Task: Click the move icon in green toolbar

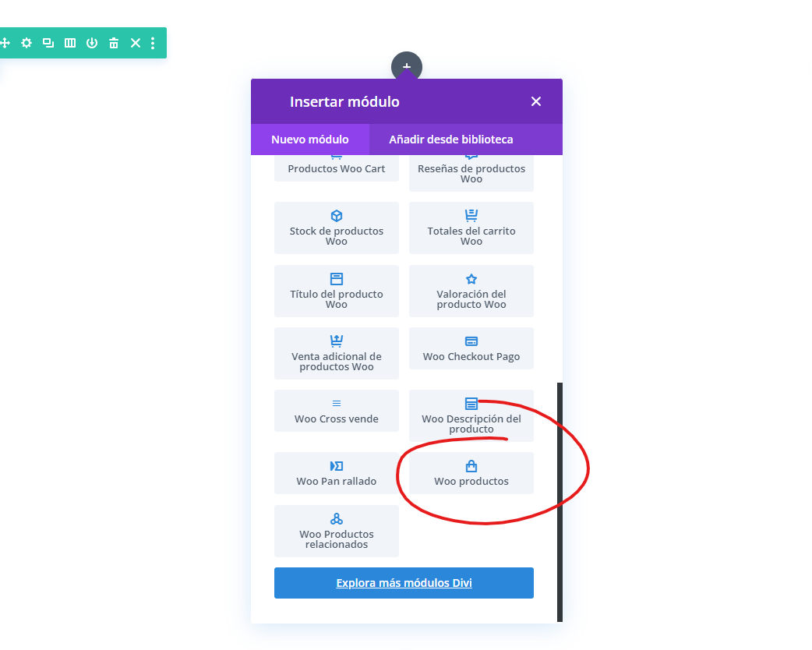Action: point(5,43)
